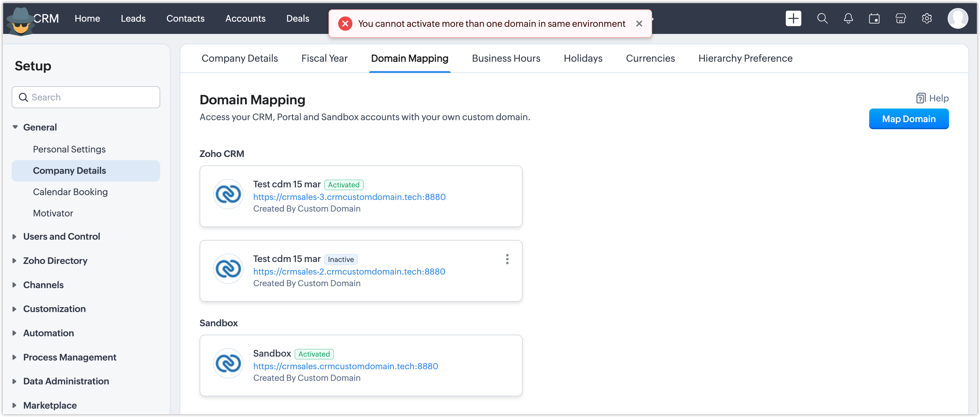Open the Help link
980x417 pixels.
(x=933, y=98)
